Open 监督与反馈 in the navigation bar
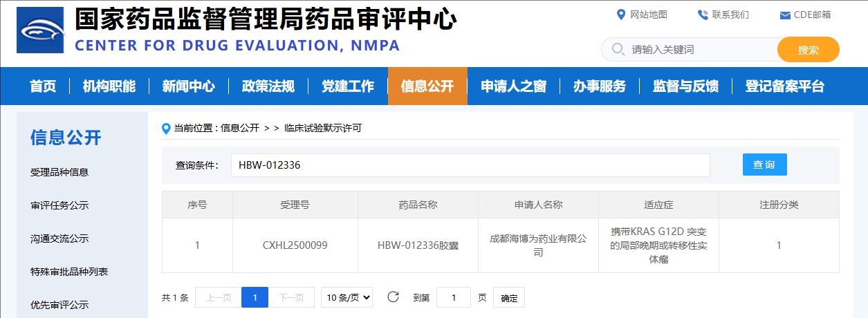Screen dimensions: 868x318 tap(685, 86)
